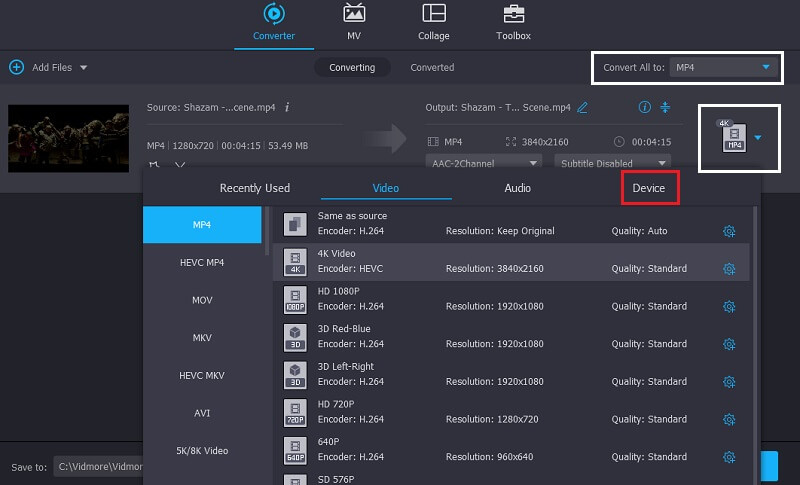Open the Toolbox section icon

click(514, 14)
